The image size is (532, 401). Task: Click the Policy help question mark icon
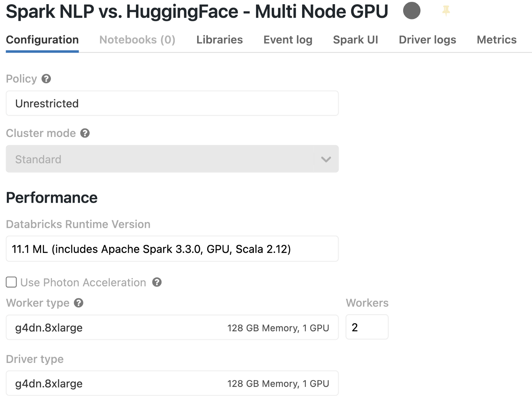(46, 79)
